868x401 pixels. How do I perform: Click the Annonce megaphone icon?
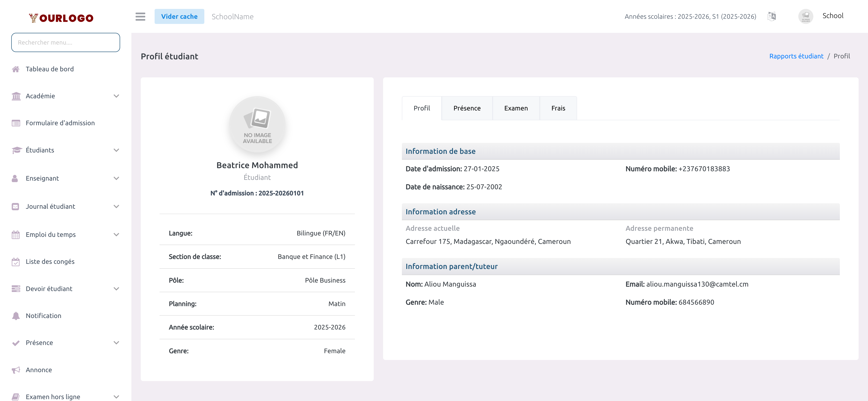15,370
